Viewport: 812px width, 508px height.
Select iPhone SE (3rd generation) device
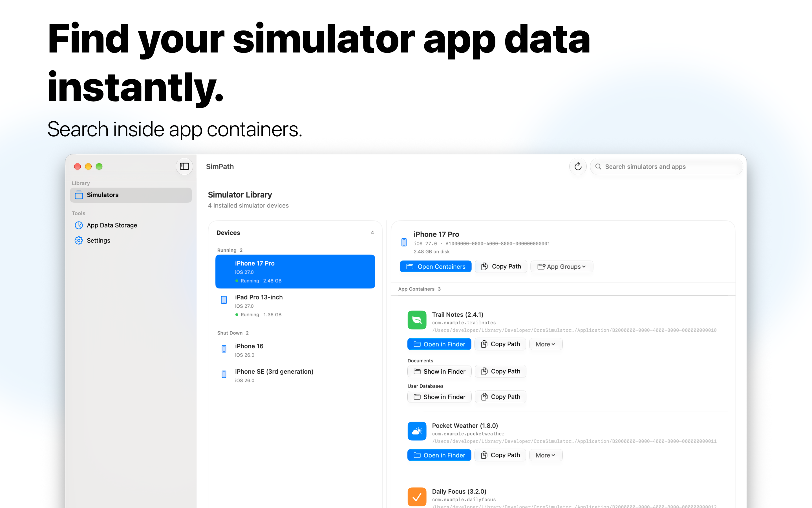tap(295, 375)
